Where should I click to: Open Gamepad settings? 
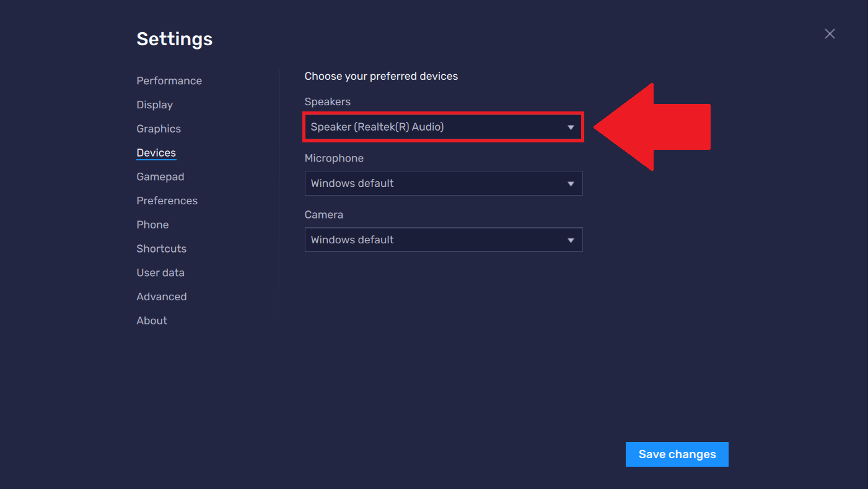(x=160, y=177)
